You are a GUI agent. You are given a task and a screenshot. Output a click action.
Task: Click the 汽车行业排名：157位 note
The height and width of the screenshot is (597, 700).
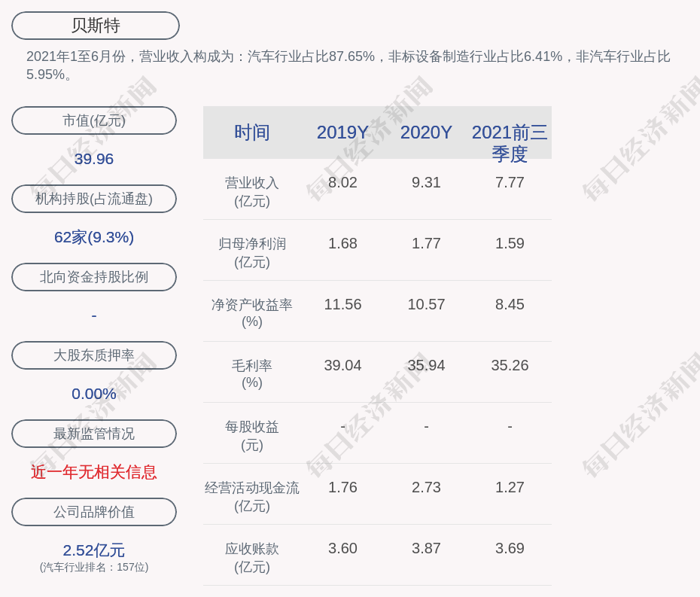click(x=94, y=567)
